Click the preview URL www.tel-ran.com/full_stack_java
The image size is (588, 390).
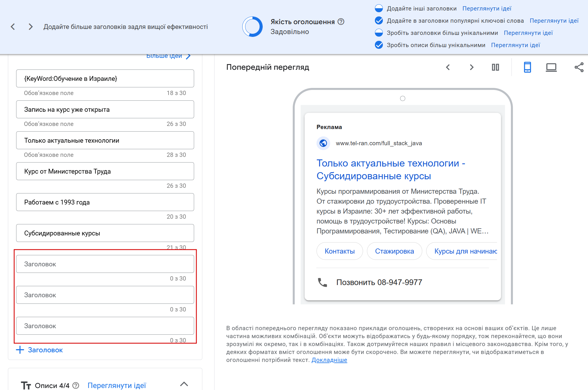pyautogui.click(x=379, y=143)
